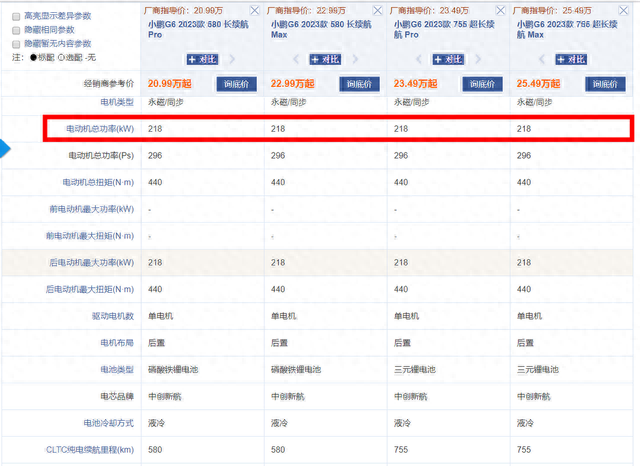Click 询底价 for the 22.99万起 model
The width and height of the screenshot is (640, 466).
tap(359, 84)
